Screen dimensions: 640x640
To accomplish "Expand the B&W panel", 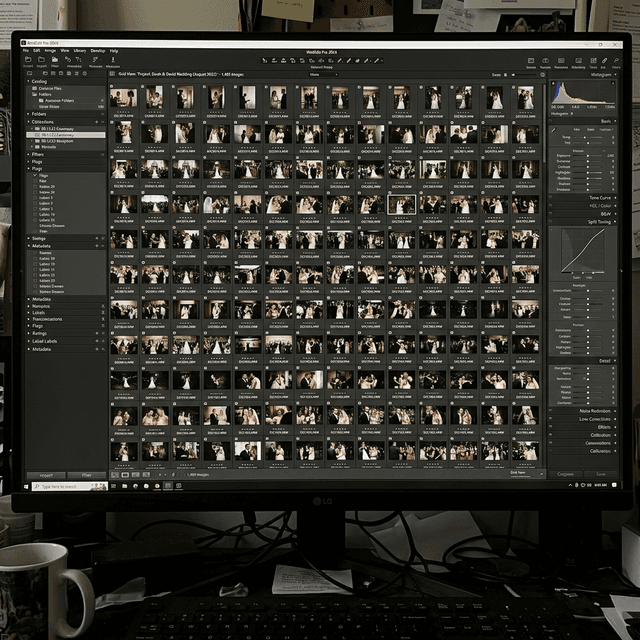I will pyautogui.click(x=615, y=214).
